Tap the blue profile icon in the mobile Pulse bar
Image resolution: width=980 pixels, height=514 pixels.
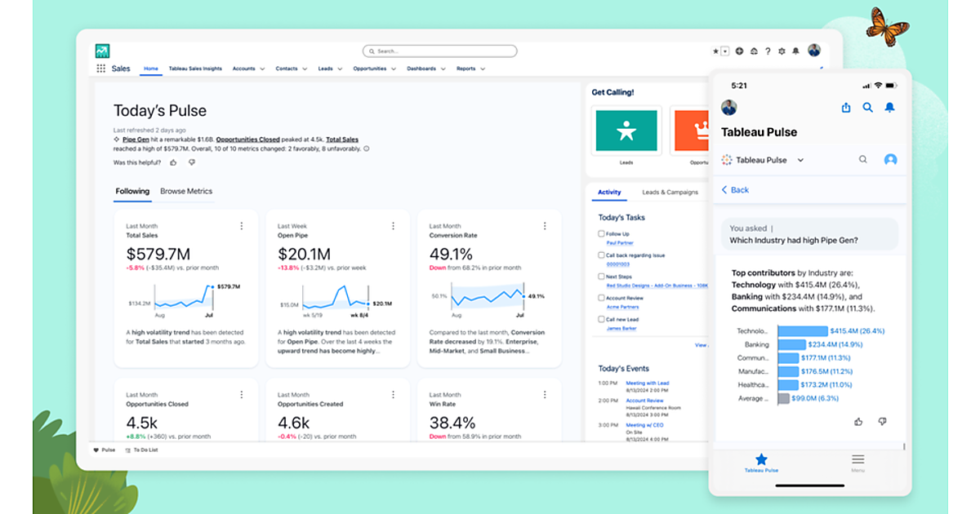[891, 160]
